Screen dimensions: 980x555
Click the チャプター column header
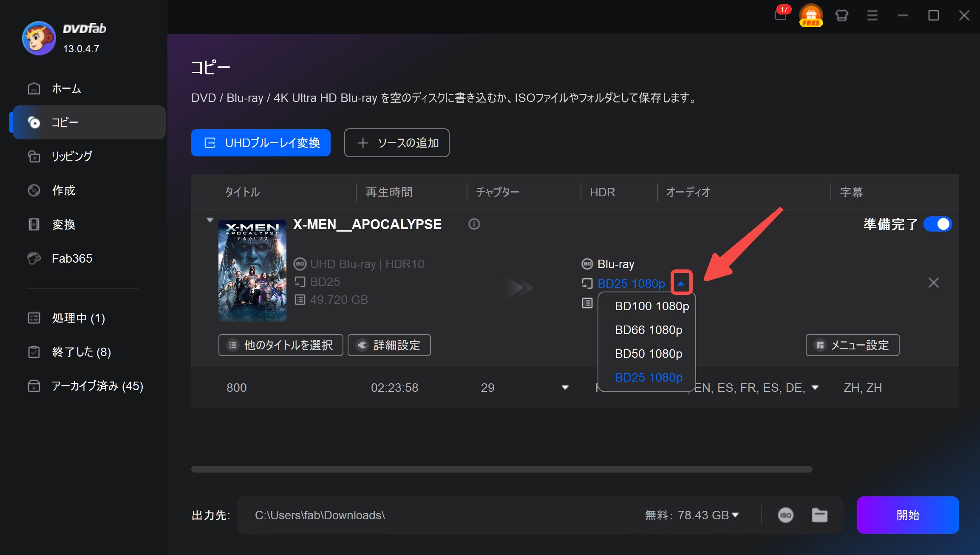498,192
